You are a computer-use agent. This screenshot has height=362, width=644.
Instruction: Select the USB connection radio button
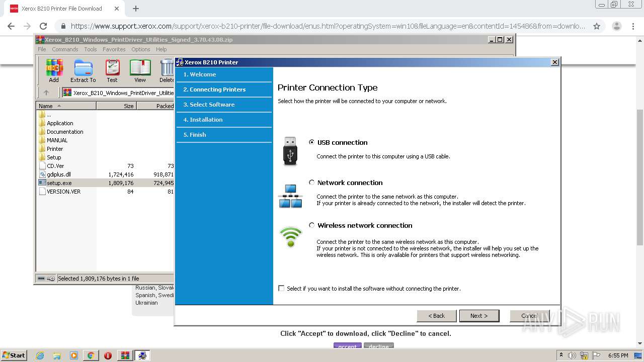[312, 142]
